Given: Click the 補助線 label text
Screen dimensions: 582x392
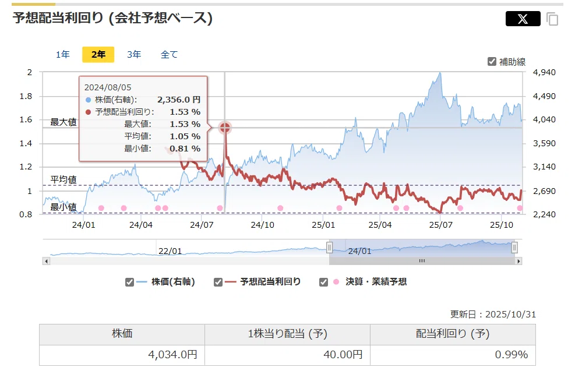Looking at the screenshot, I should pyautogui.click(x=512, y=62).
